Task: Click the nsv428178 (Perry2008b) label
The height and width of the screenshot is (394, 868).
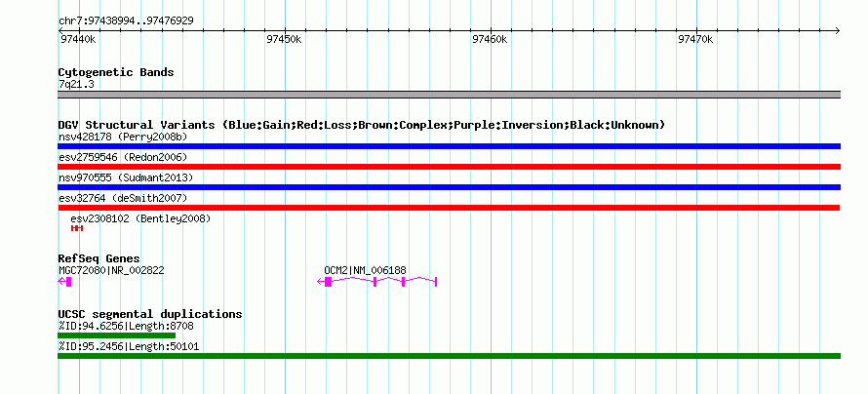Action: click(123, 137)
